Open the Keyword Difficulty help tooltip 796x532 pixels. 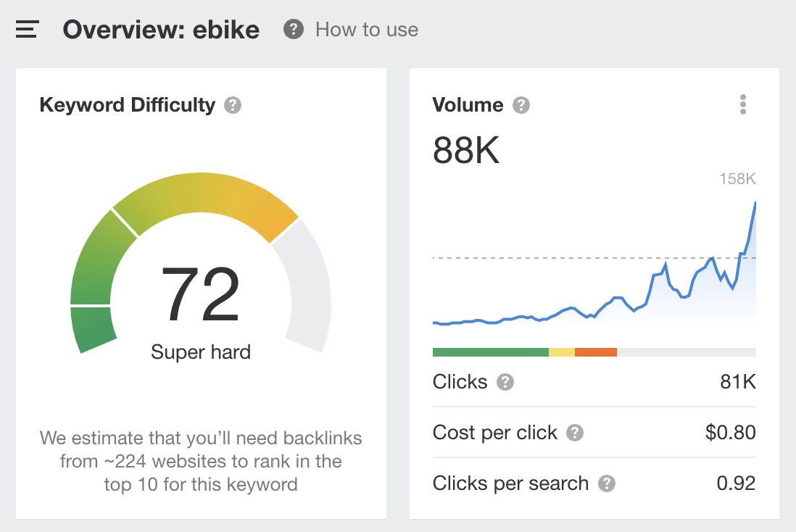pos(232,105)
